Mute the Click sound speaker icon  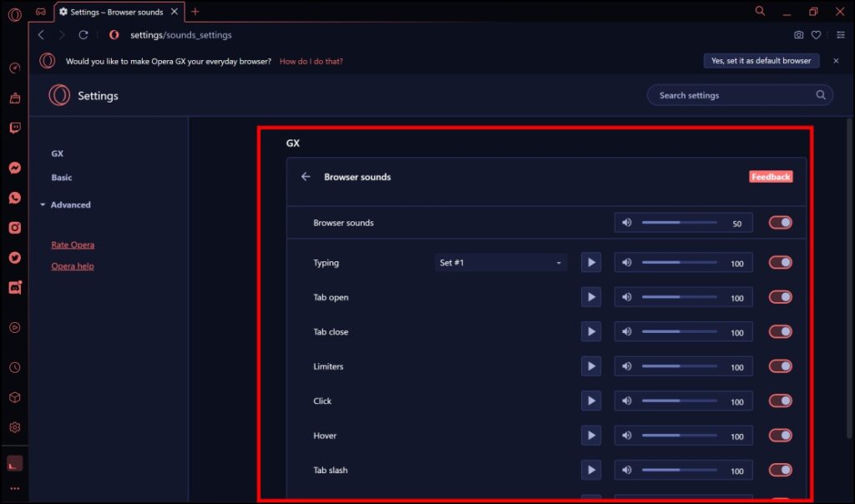[627, 401]
